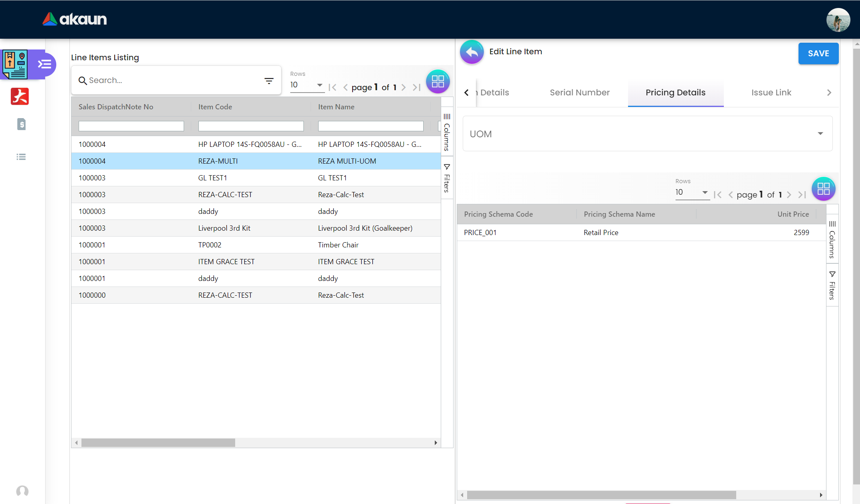Click the line items horizontal scrollbar thumb

[158, 443]
